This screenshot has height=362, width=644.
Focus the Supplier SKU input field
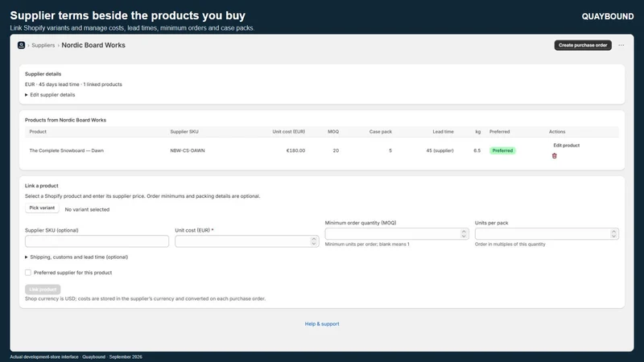click(97, 241)
